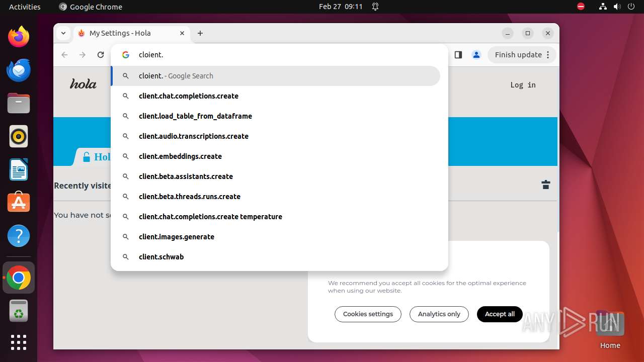
Task: Open the Trash in the dock
Action: pyautogui.click(x=19, y=311)
